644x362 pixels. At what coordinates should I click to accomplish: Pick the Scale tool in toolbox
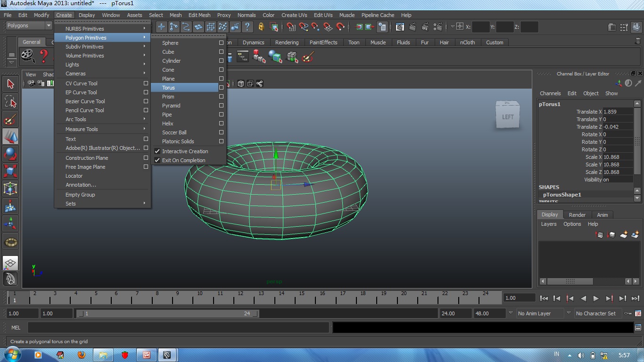(10, 171)
